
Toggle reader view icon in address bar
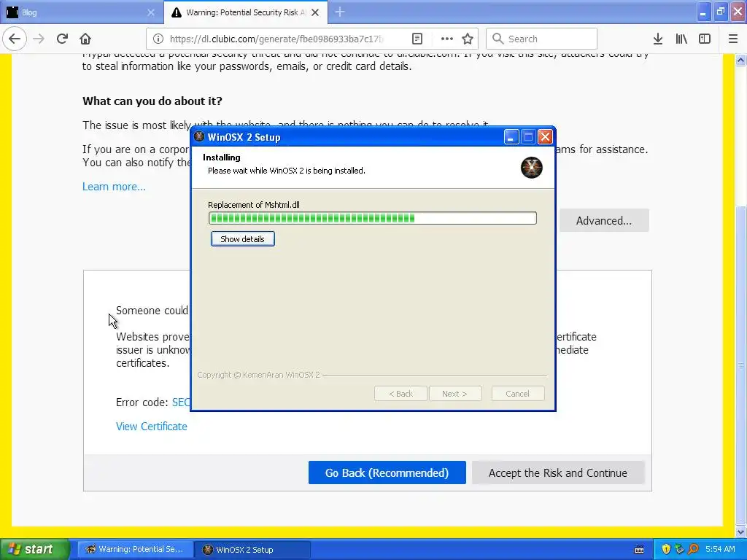(x=417, y=39)
